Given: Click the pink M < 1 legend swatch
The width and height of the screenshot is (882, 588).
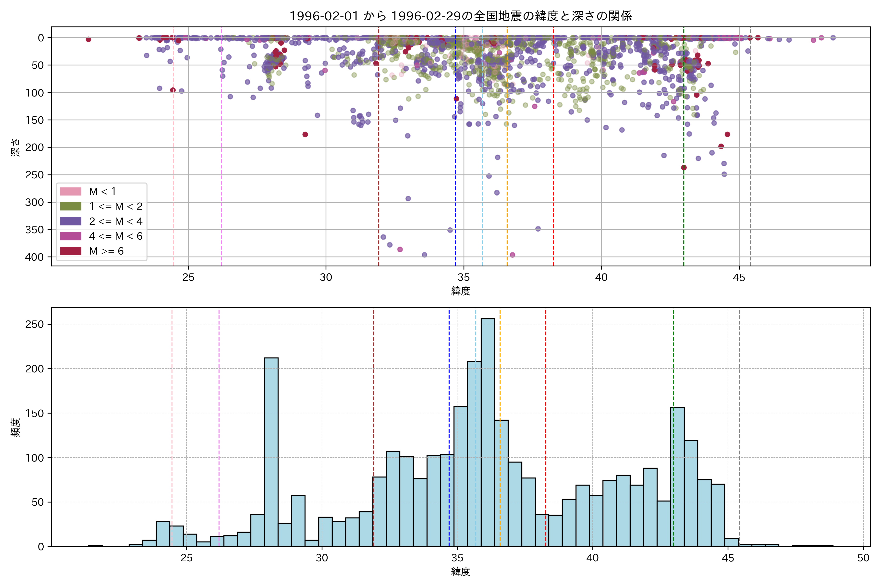Looking at the screenshot, I should [x=71, y=192].
